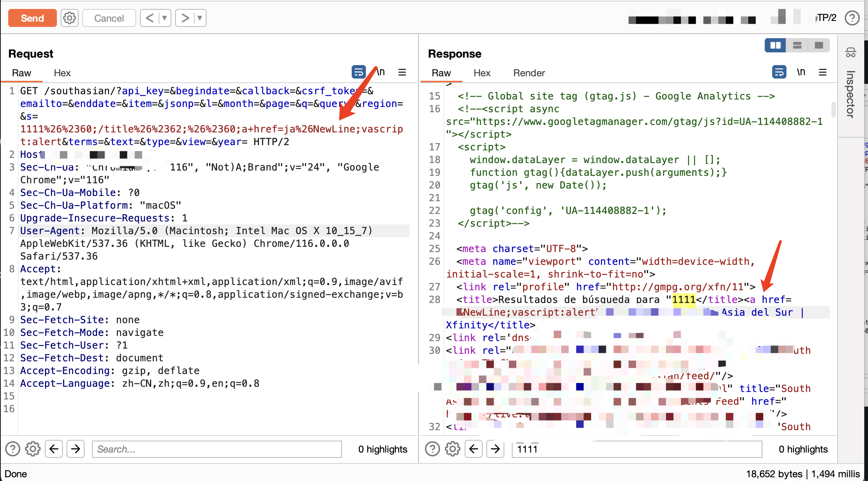Toggle non-printable characters in the response pane
Image resolution: width=868 pixels, height=481 pixels.
tap(801, 72)
